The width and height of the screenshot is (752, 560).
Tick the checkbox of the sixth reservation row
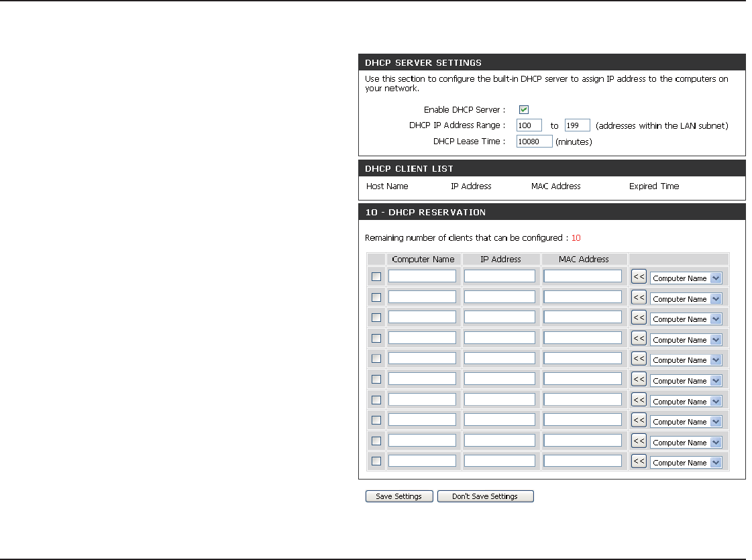tap(376, 379)
